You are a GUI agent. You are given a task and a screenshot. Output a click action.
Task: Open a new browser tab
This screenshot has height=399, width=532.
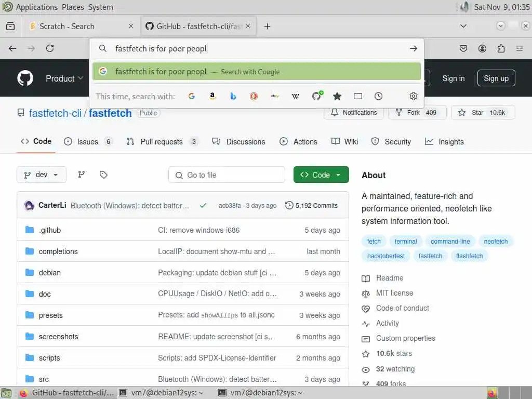(x=267, y=26)
